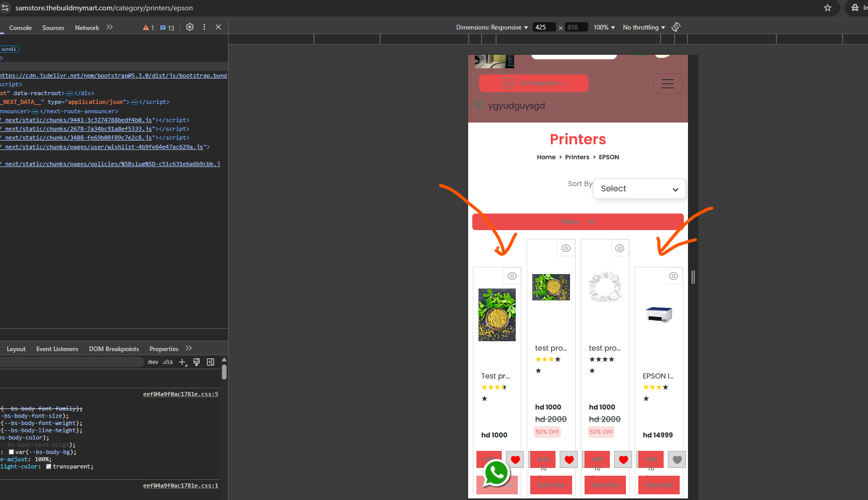868x500 pixels.
Task: Open DevTools customize three-dot menu
Action: tap(204, 27)
